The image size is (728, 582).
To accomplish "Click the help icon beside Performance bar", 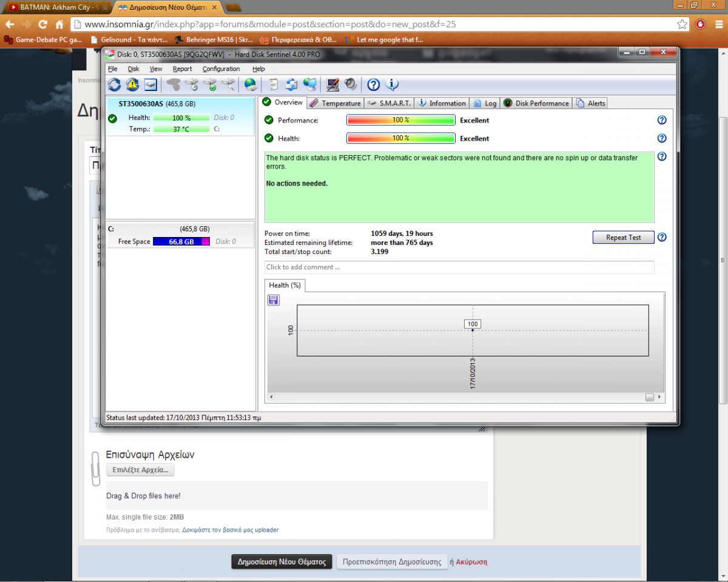I will [x=662, y=120].
